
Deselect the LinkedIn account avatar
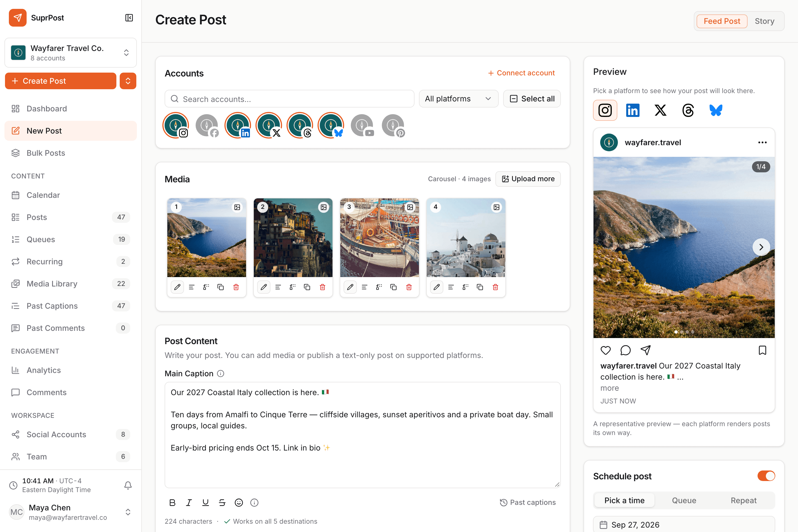point(238,125)
